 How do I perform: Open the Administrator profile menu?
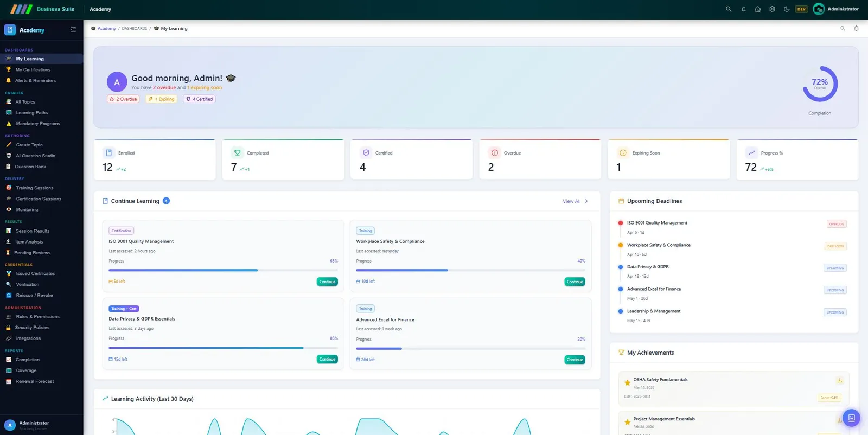[x=836, y=9]
